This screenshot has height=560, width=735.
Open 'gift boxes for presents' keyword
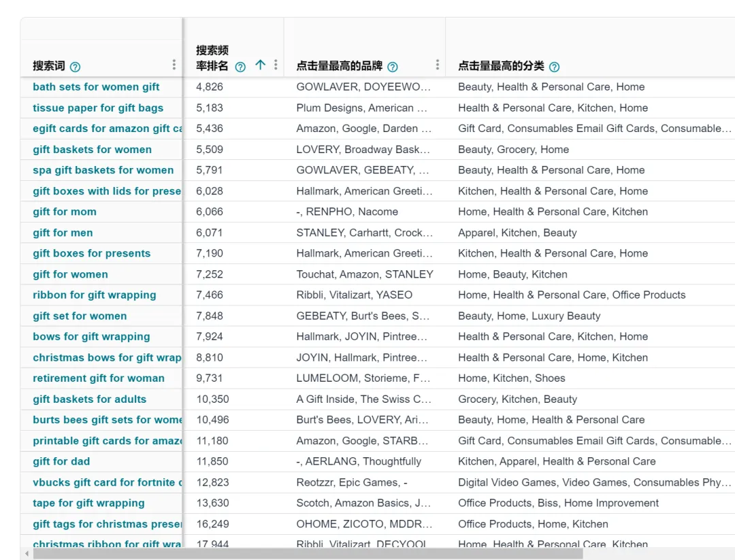(91, 254)
